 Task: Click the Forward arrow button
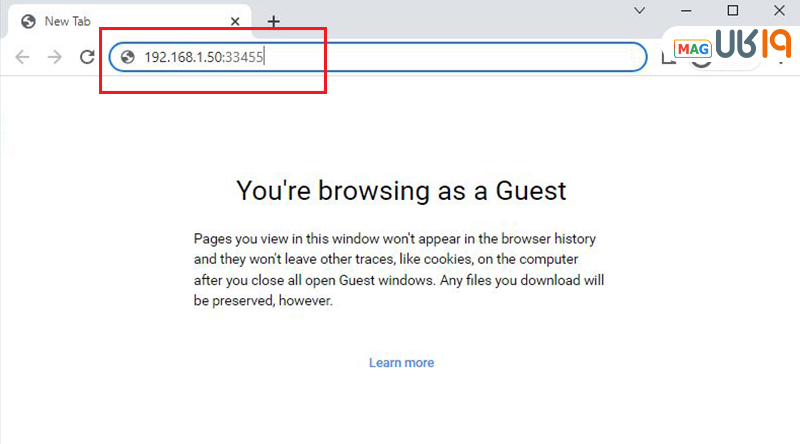click(55, 57)
